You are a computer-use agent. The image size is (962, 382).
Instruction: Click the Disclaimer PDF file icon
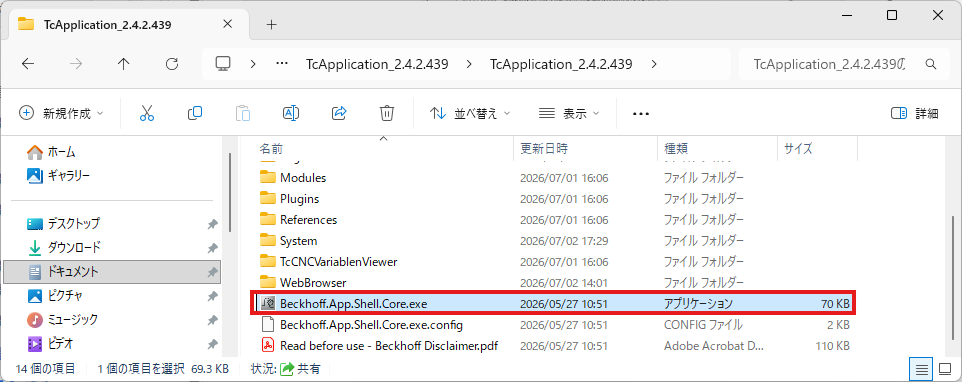click(x=267, y=345)
